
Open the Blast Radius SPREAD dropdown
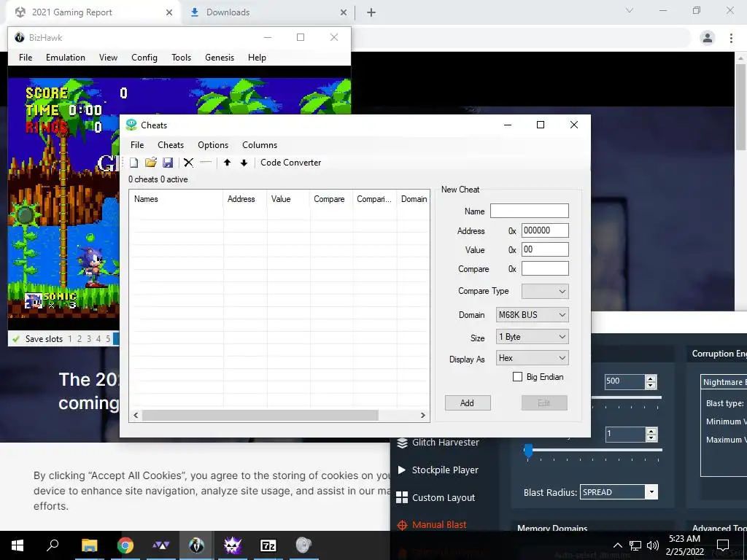tap(619, 492)
